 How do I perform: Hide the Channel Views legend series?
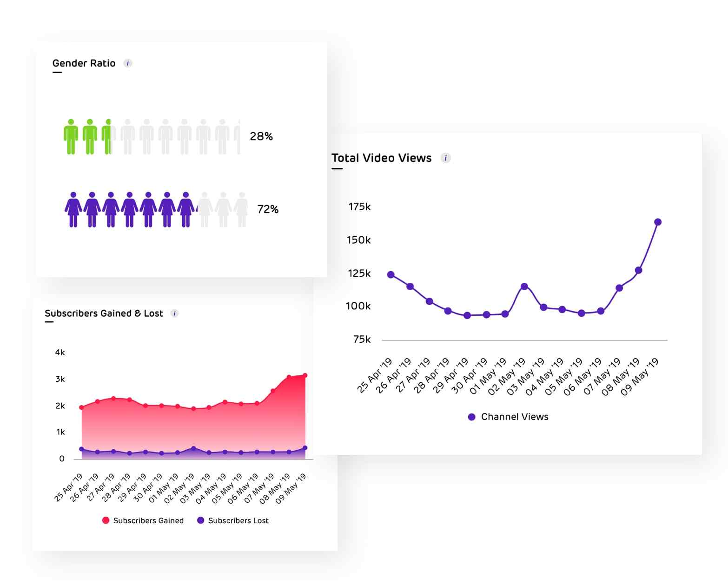coord(508,417)
